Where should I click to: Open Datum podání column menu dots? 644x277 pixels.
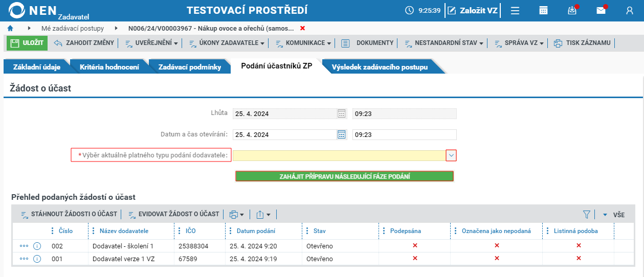click(x=230, y=231)
